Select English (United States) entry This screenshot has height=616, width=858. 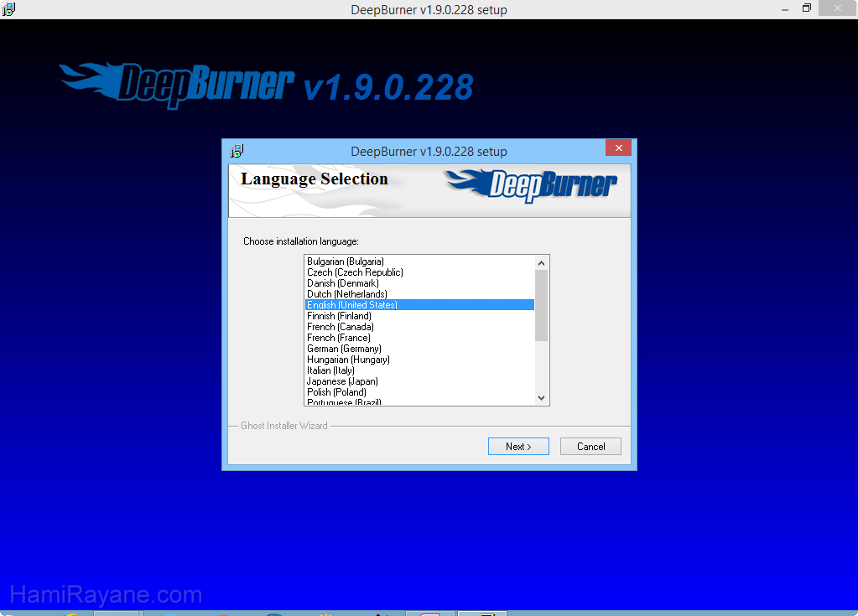click(x=419, y=305)
